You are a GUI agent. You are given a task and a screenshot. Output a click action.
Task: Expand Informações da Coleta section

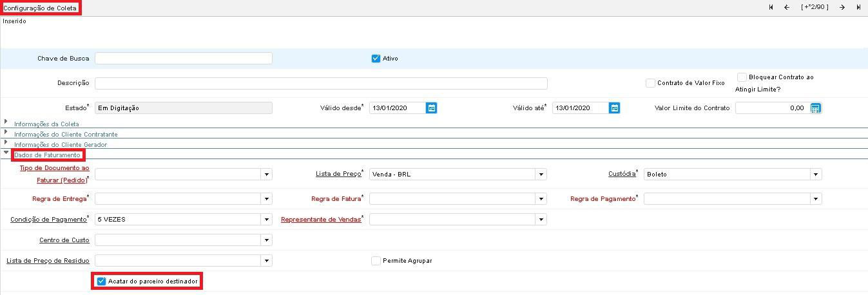(x=46, y=124)
